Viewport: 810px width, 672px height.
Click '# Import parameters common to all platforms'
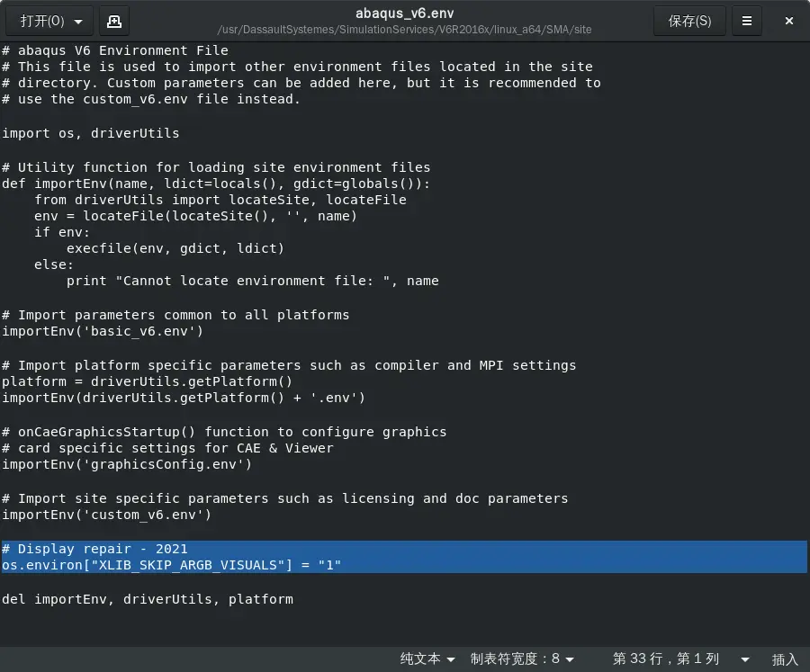[175, 315]
